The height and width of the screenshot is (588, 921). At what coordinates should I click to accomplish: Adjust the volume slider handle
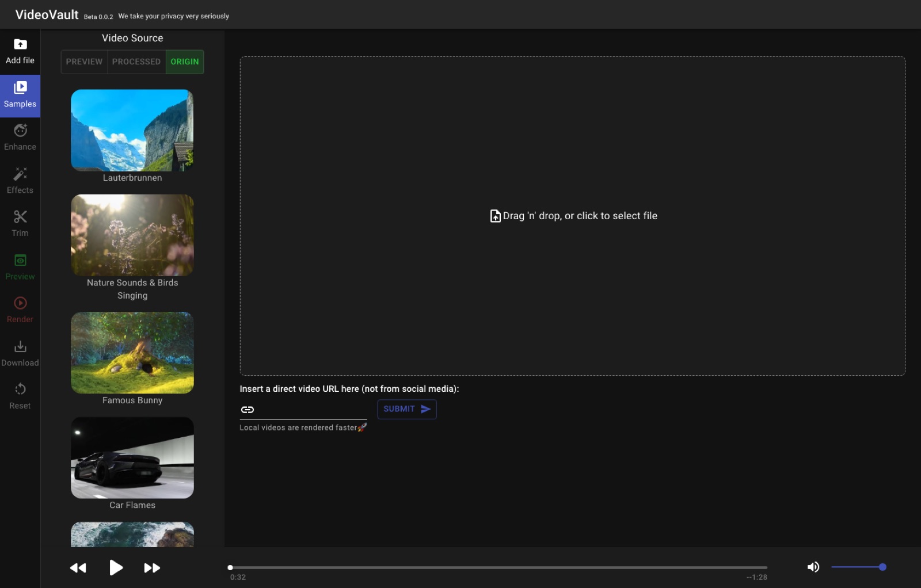882,567
